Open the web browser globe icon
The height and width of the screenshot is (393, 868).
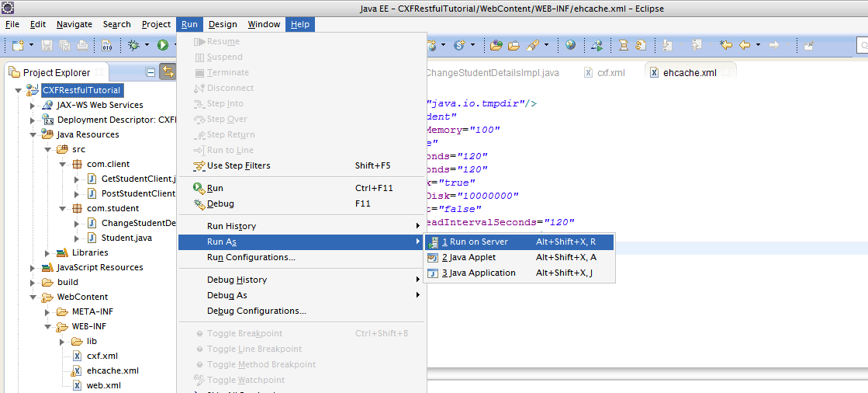(570, 45)
